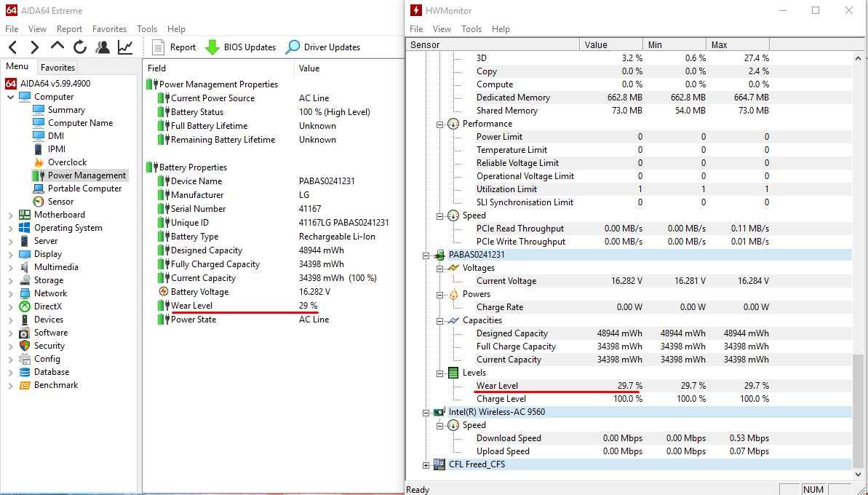Screen dimensions: 868x495
Task: Open the AIDA64 graph chart icon
Action: click(x=125, y=47)
